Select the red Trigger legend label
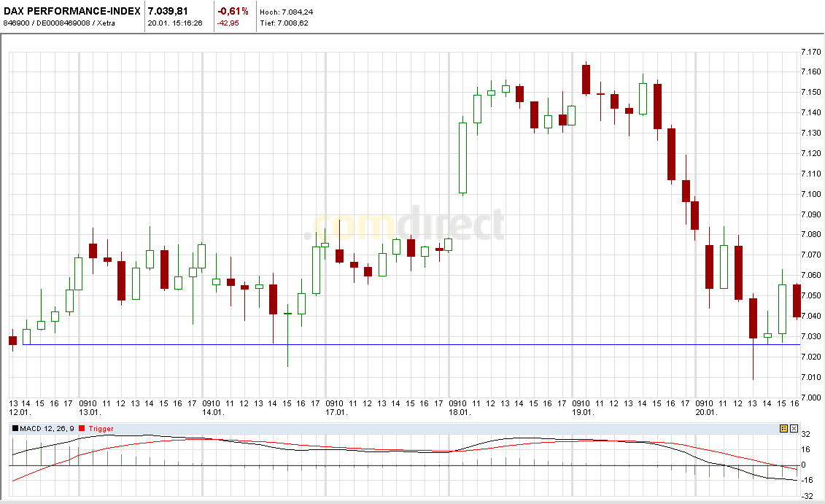Screen dimensions: 825x504 tap(100, 428)
